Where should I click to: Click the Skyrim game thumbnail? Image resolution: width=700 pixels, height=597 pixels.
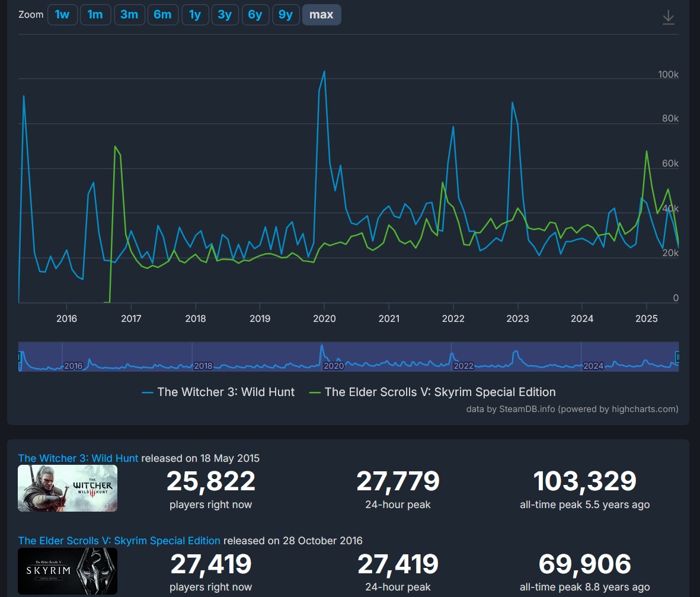click(68, 571)
